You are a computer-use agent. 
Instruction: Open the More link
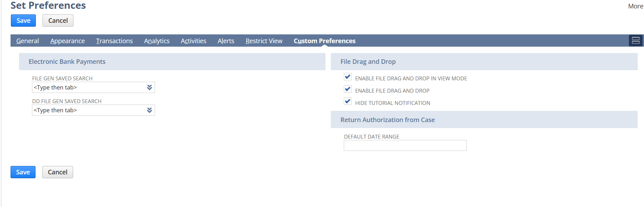635,6
